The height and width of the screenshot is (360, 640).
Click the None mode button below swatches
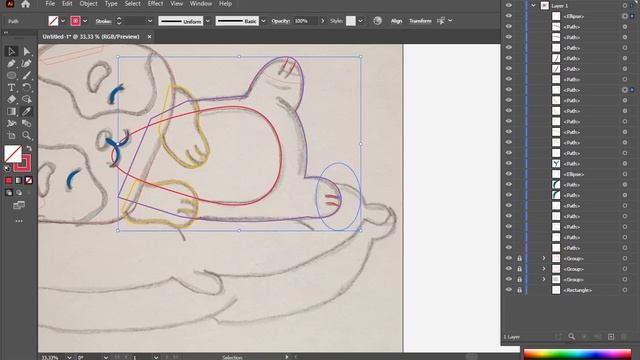click(28, 180)
